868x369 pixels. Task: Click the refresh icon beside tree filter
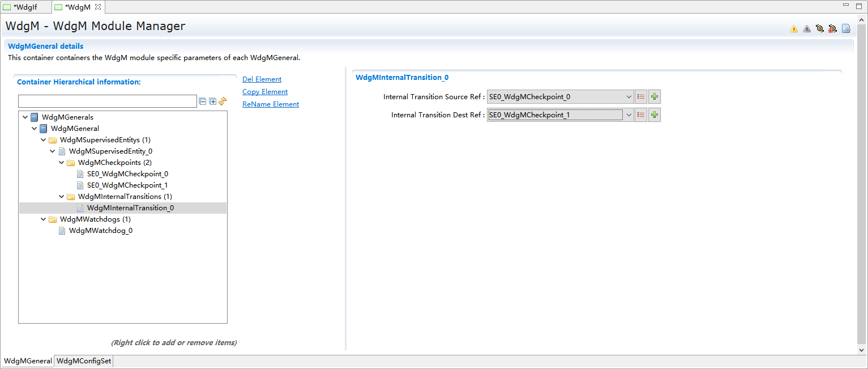[223, 101]
